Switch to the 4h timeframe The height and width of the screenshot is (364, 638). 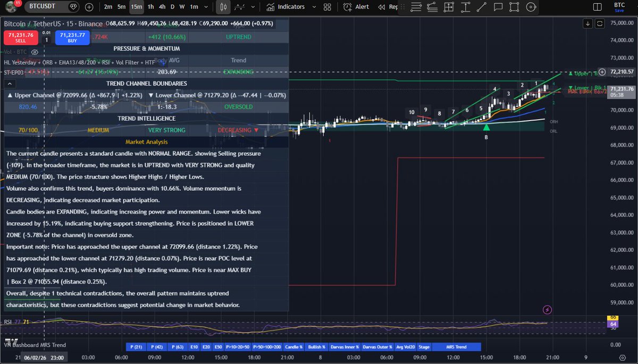162,7
